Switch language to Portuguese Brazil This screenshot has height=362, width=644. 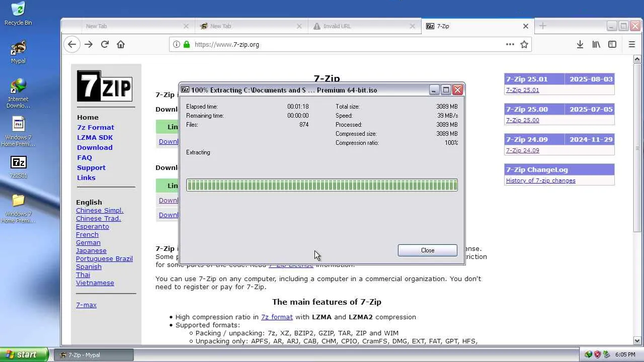coord(104,258)
